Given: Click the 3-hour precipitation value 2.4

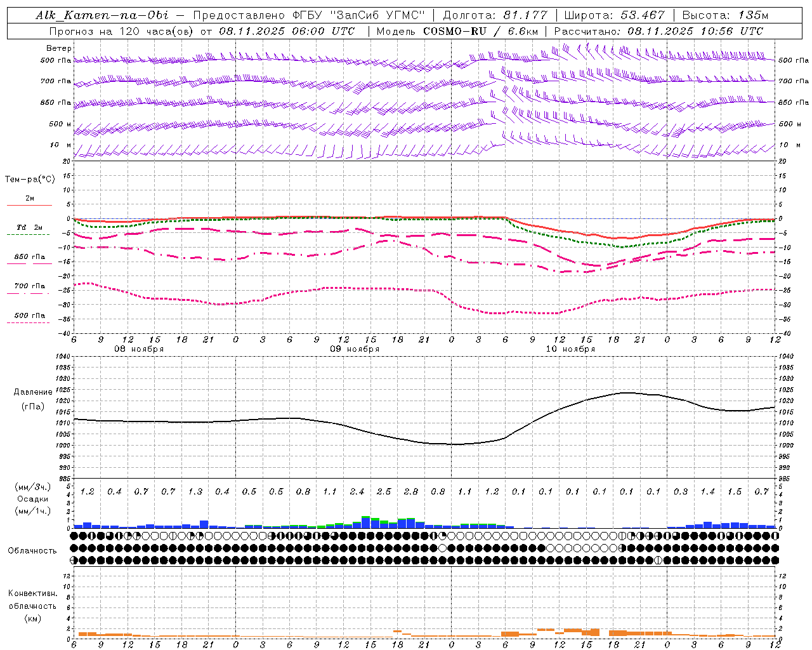Looking at the screenshot, I should (x=357, y=492).
